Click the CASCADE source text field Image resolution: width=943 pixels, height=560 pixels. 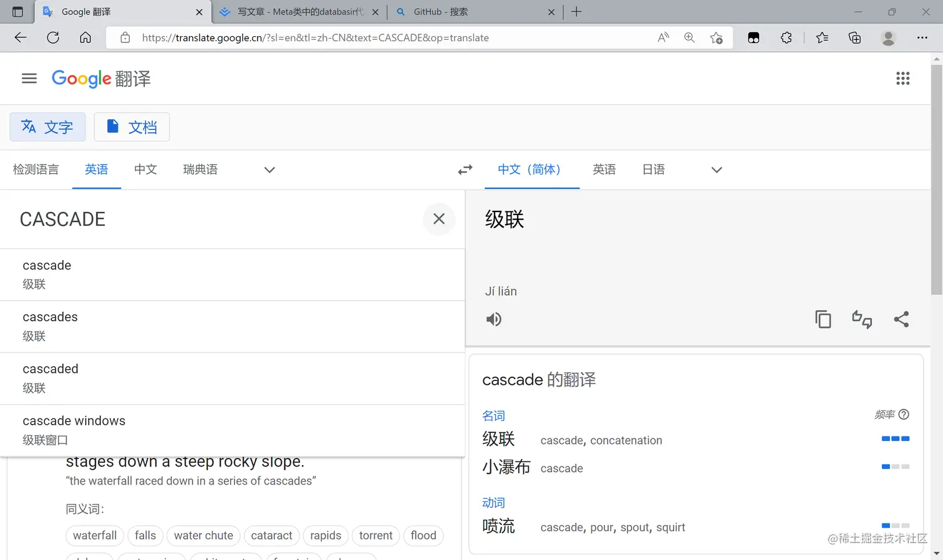(x=212, y=219)
